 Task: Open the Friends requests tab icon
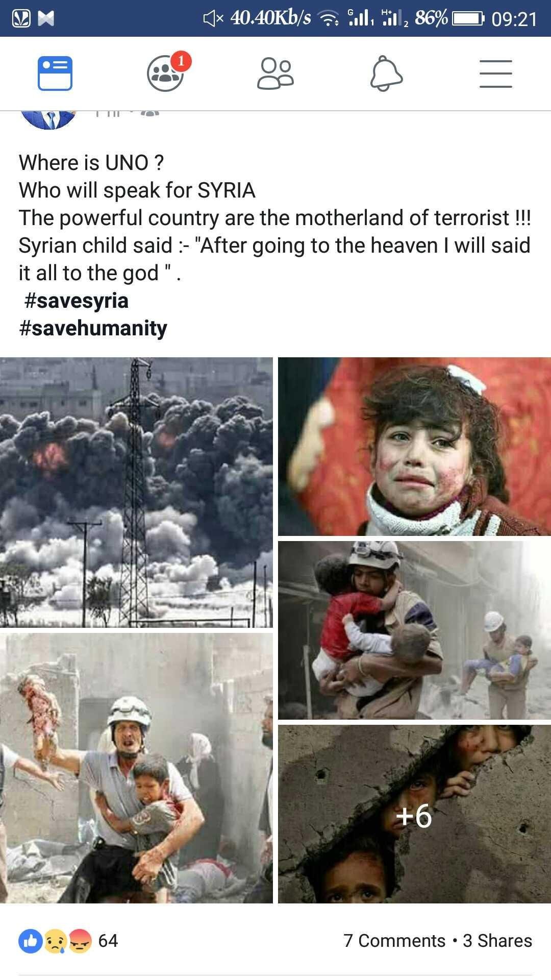[x=275, y=73]
